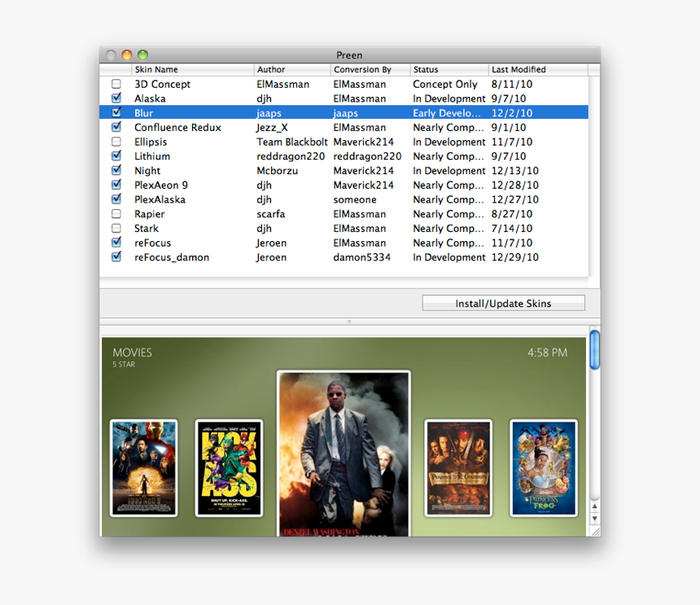Click the orange minimize window button

pyautogui.click(x=127, y=55)
